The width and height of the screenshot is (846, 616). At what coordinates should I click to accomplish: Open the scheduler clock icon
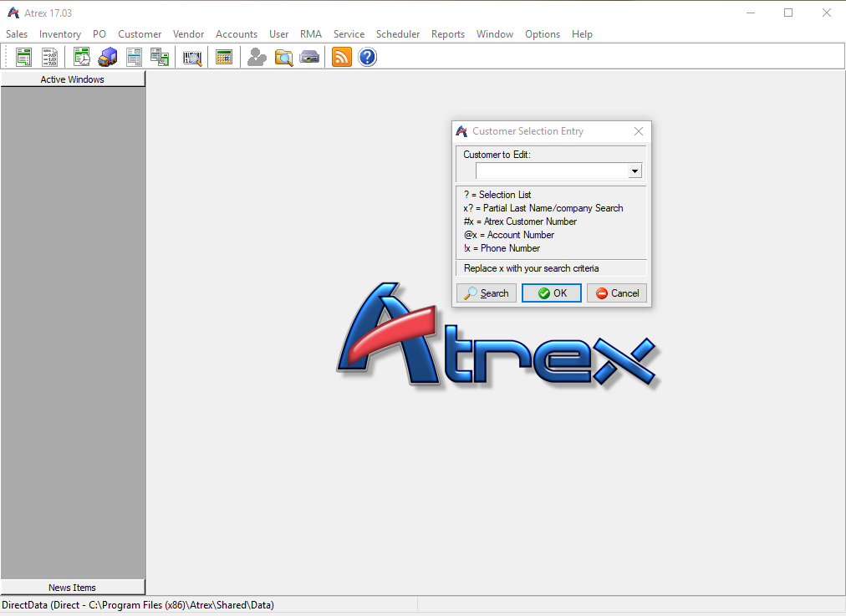(80, 56)
